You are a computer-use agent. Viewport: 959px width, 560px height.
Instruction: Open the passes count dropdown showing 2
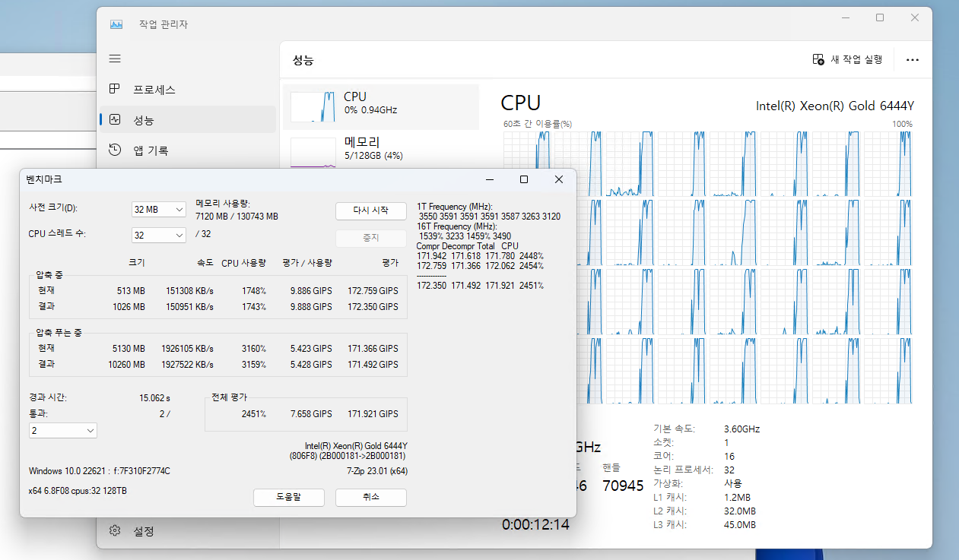click(x=63, y=431)
